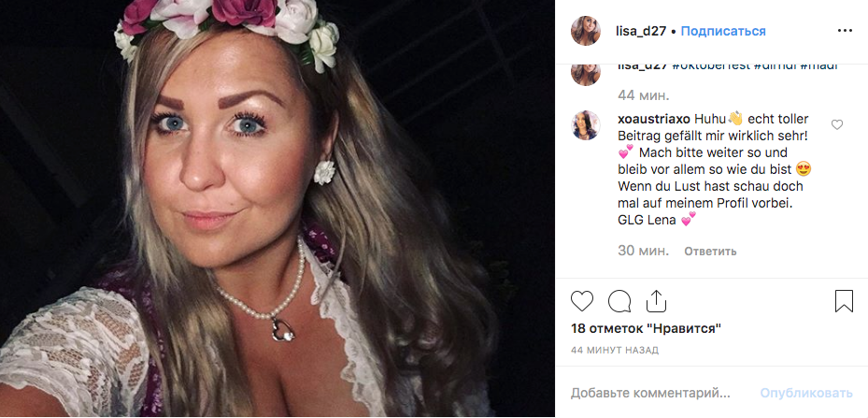Save the post with bookmark icon
This screenshot has height=418, width=868.
click(x=844, y=301)
